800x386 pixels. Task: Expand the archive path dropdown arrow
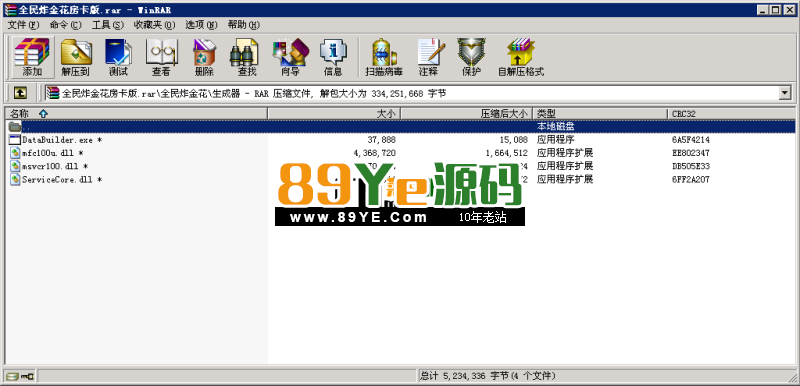pos(785,93)
